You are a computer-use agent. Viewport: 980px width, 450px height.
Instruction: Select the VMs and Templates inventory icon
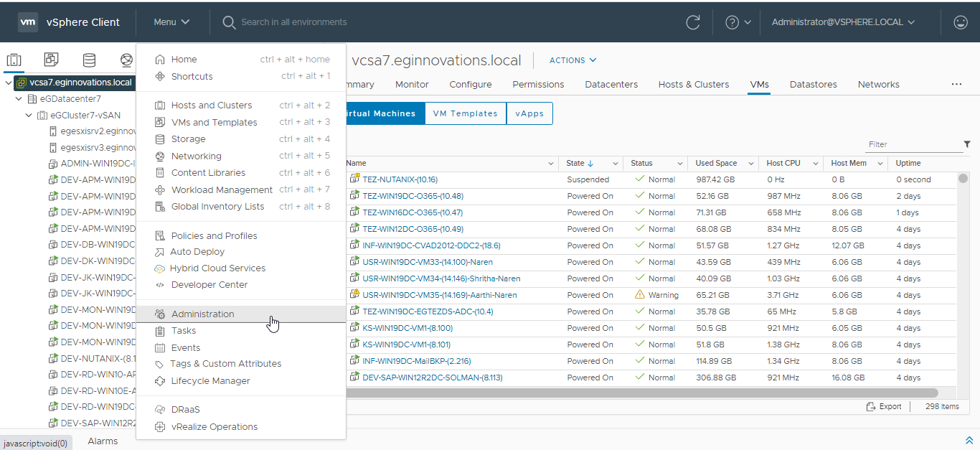51,60
